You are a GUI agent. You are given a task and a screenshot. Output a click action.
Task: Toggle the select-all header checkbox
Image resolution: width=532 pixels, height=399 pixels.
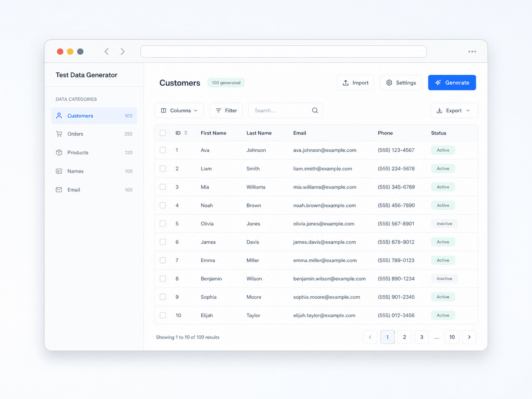pos(163,133)
